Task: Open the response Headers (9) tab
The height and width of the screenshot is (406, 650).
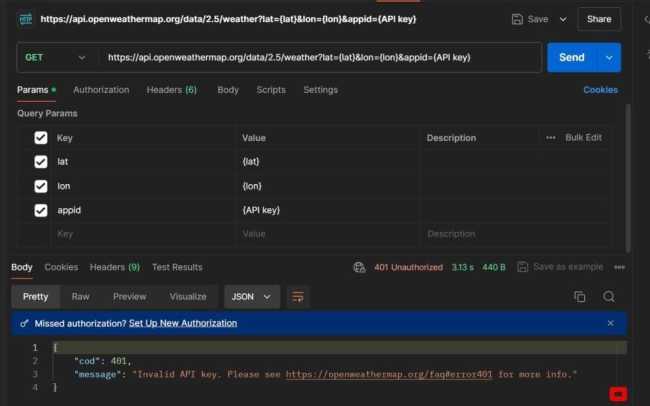Action: click(x=115, y=267)
